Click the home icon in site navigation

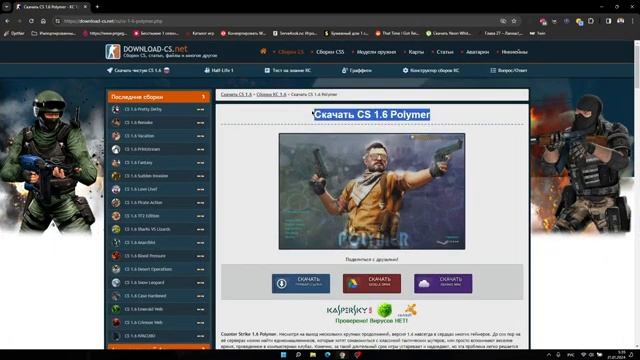point(263,51)
